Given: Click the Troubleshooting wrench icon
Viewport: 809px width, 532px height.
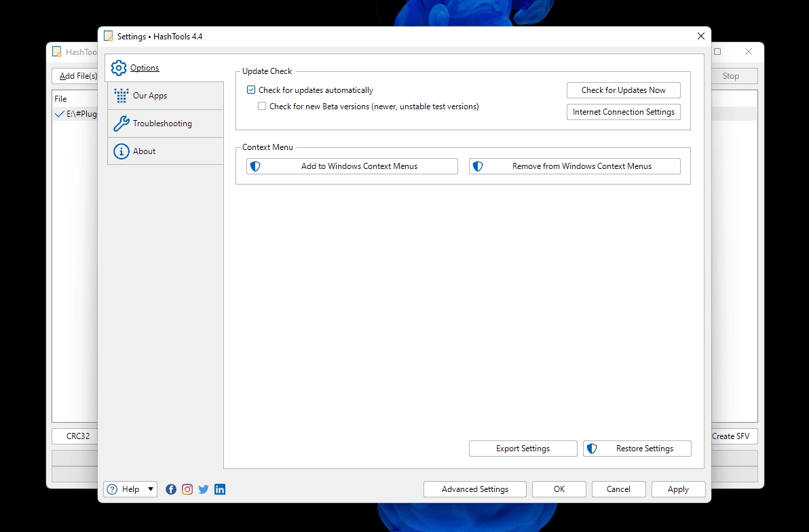Looking at the screenshot, I should coord(121,123).
